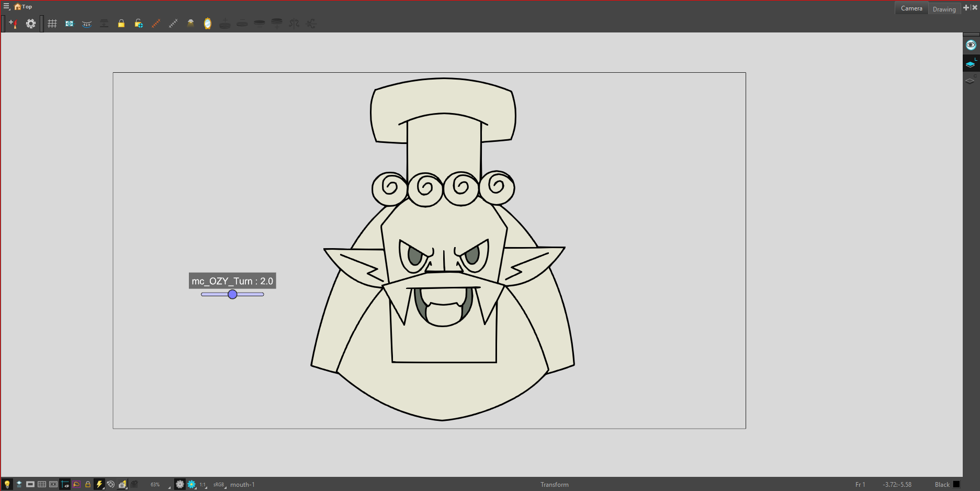Click the solid rectangle view mode icon
The image size is (980, 491).
click(x=30, y=484)
